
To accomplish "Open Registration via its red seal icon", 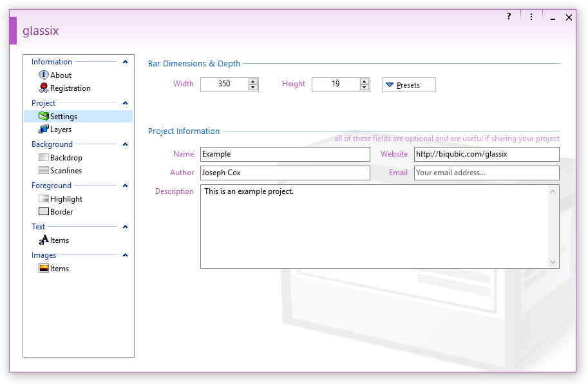I will pyautogui.click(x=44, y=88).
